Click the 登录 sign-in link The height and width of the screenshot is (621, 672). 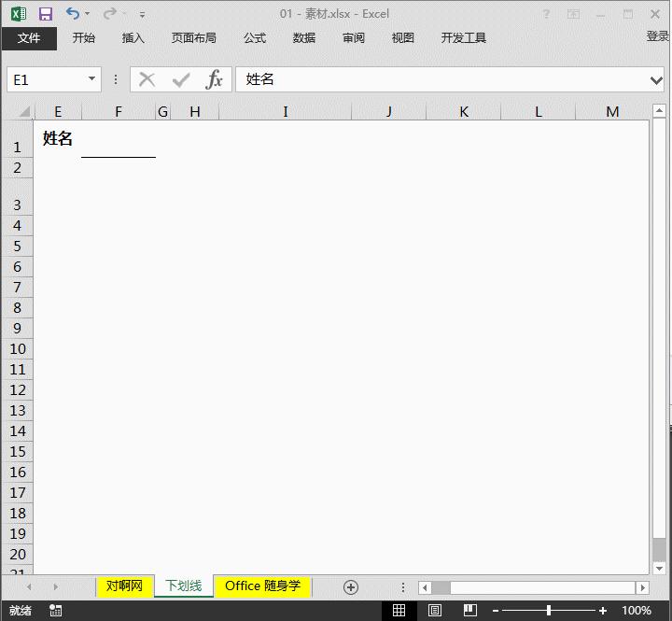[x=657, y=36]
